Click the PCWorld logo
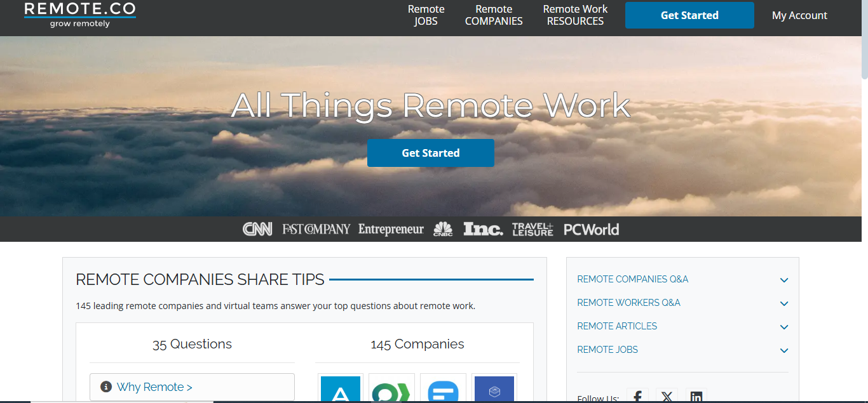Viewport: 868px width, 403px height. [591, 229]
